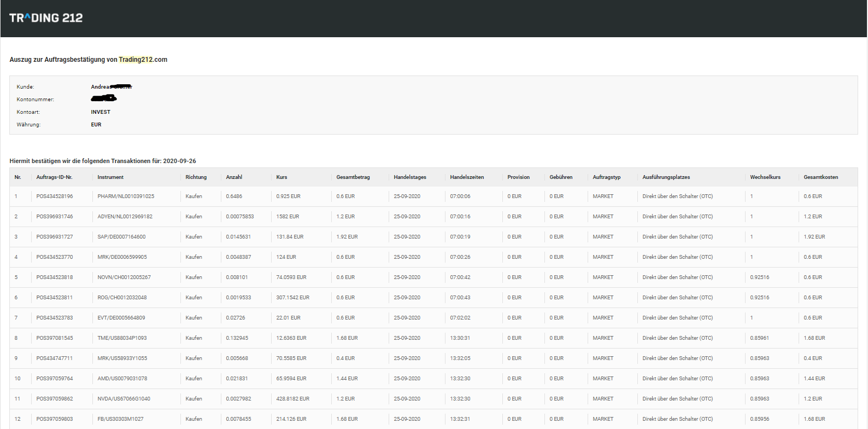Select order ID POS434523770
The width and height of the screenshot is (868, 429).
pos(55,257)
